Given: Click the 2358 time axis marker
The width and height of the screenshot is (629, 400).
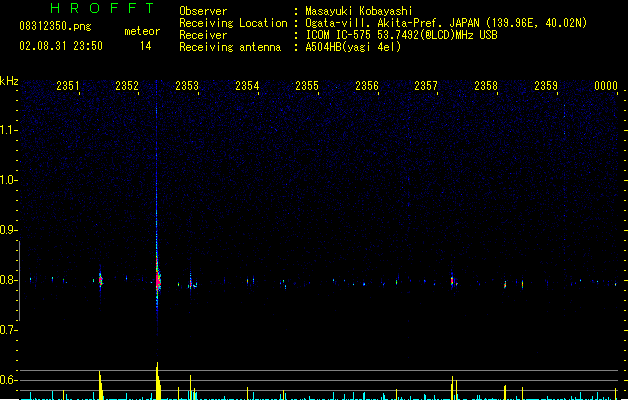Looking at the screenshot, I should 486,86.
